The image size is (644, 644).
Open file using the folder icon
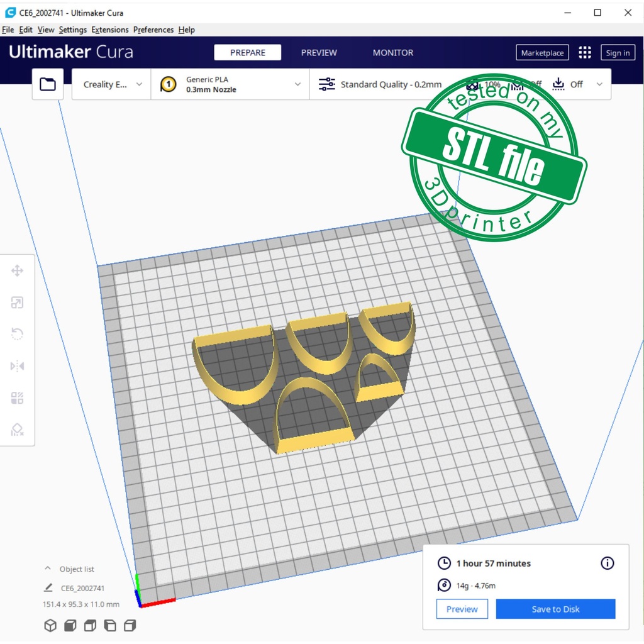click(x=48, y=84)
